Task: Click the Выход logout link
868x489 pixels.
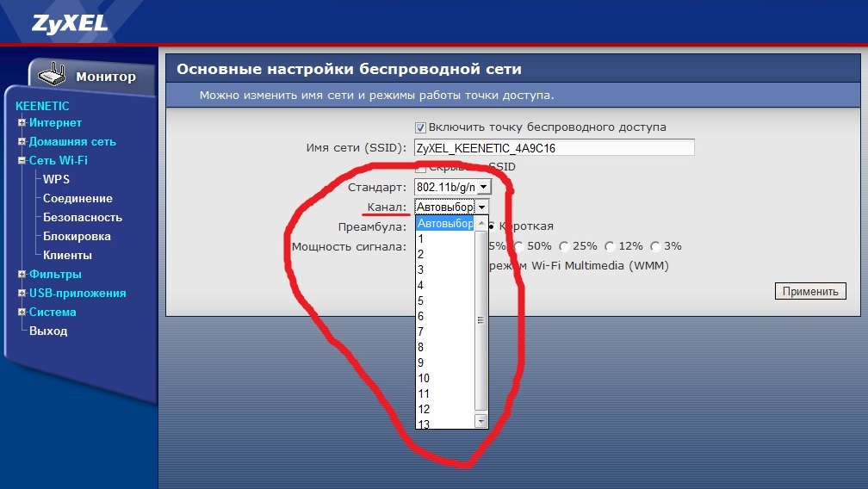Action: (x=48, y=331)
